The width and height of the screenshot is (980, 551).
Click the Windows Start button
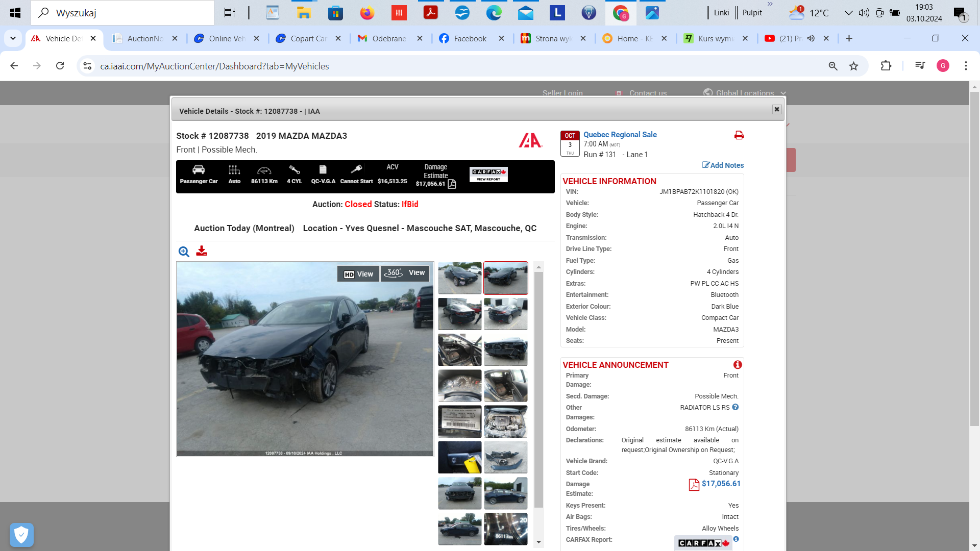(x=15, y=13)
